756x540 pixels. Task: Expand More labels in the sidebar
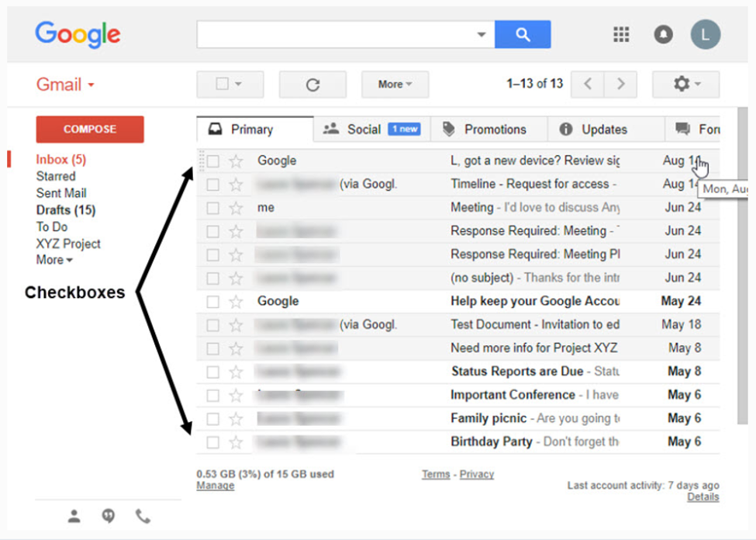[53, 260]
